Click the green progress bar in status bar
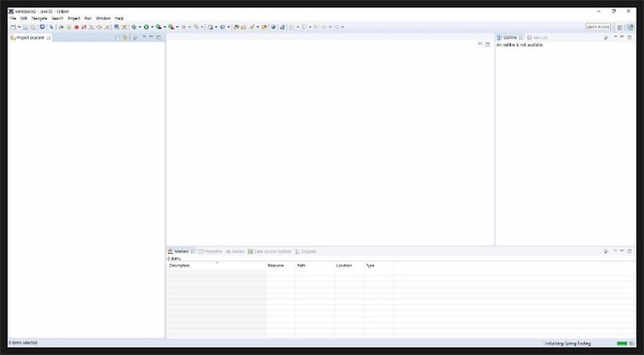 622,343
